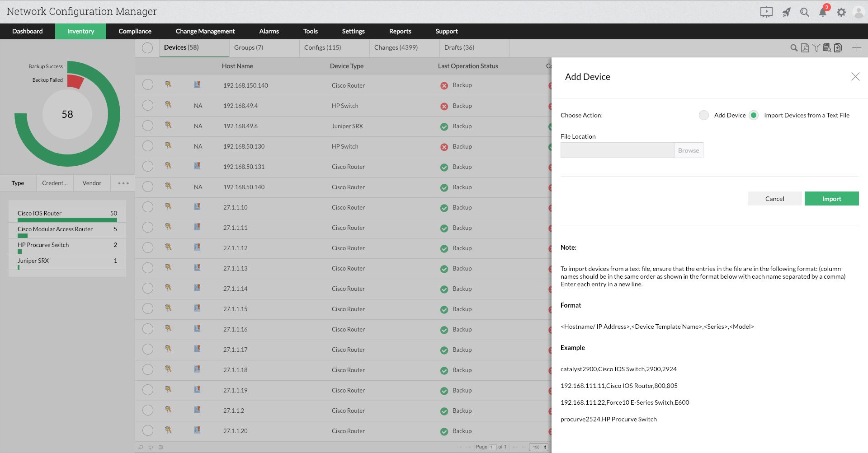Open the user profile avatar
This screenshot has height=453, width=868.
coord(859,12)
